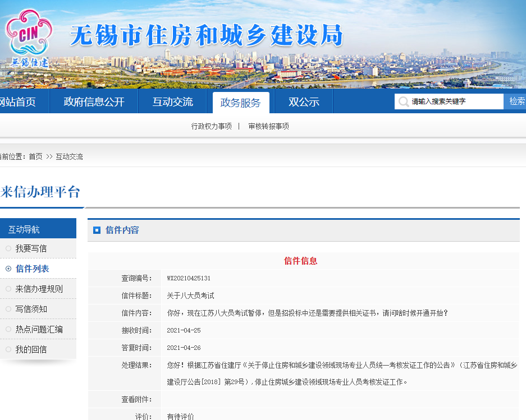Click the blue square icon beside 信件内容
Image resolution: width=526 pixels, height=420 pixels.
pyautogui.click(x=97, y=230)
